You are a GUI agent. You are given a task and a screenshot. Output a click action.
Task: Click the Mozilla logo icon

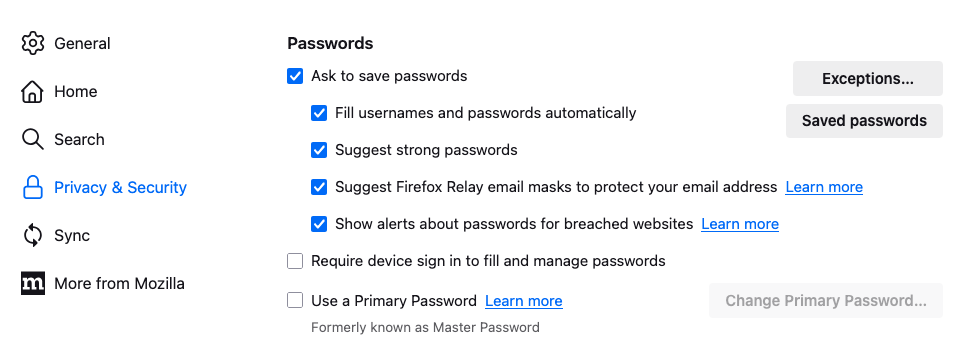point(32,284)
